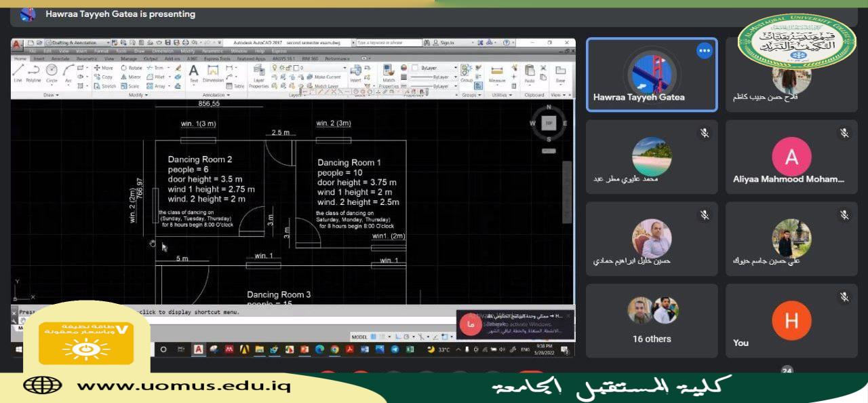Open the Text annotation tool

(193, 72)
